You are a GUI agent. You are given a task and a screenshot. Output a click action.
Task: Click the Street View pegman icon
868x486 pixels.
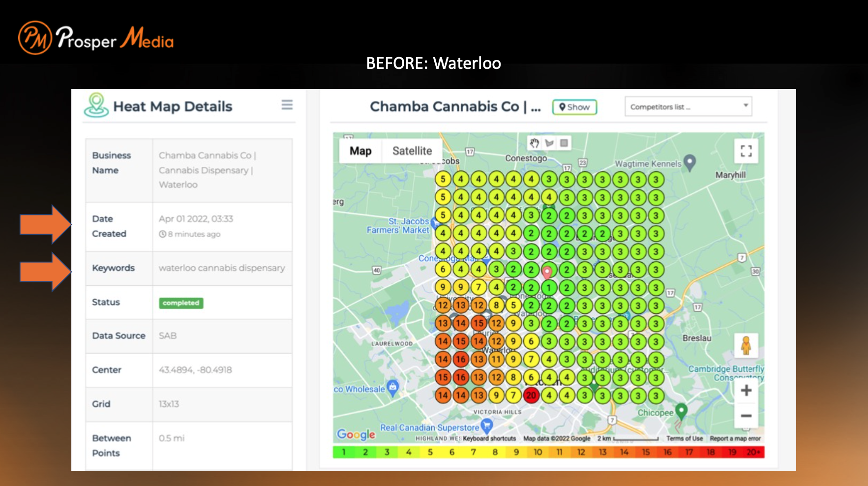click(x=746, y=345)
